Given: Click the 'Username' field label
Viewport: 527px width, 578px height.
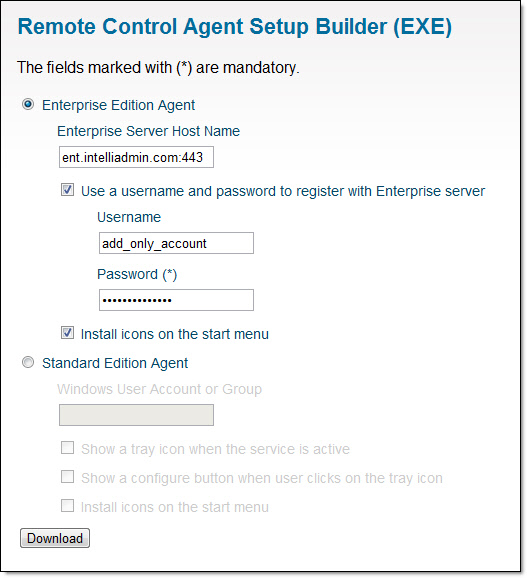Looking at the screenshot, I should coord(129,217).
